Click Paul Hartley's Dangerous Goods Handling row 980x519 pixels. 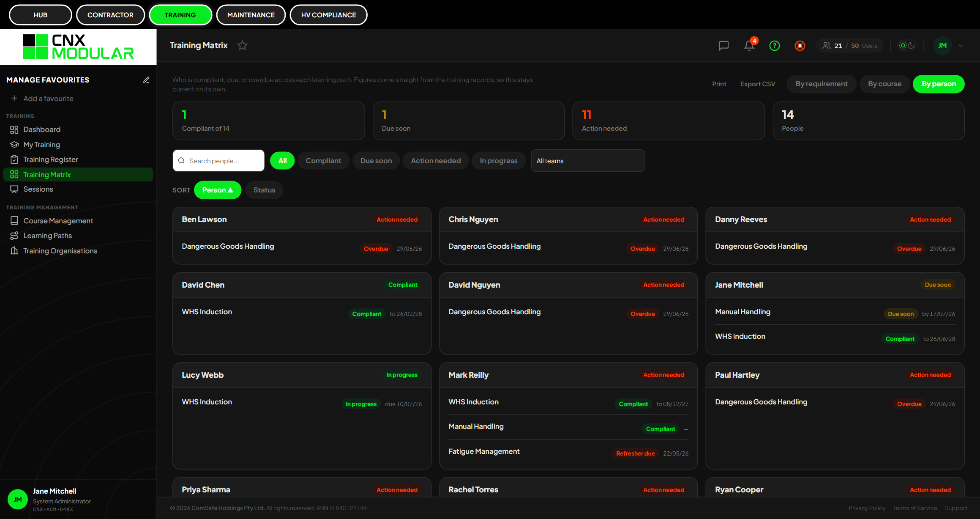pyautogui.click(x=835, y=402)
